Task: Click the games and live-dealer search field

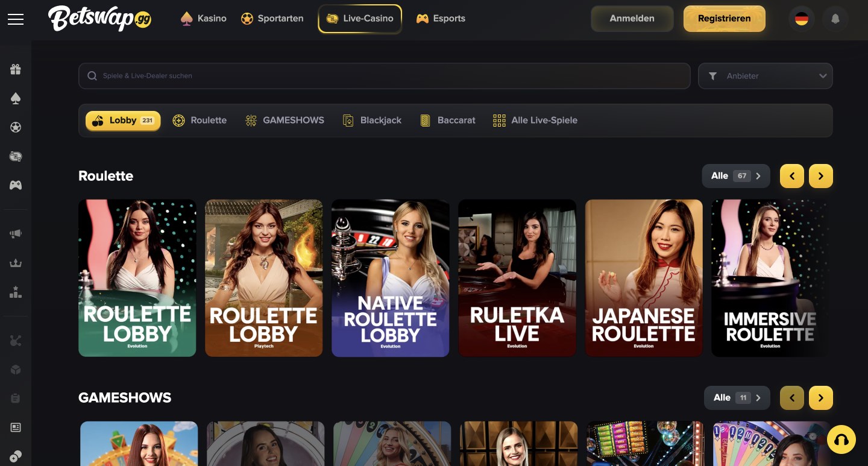Action: tap(384, 76)
